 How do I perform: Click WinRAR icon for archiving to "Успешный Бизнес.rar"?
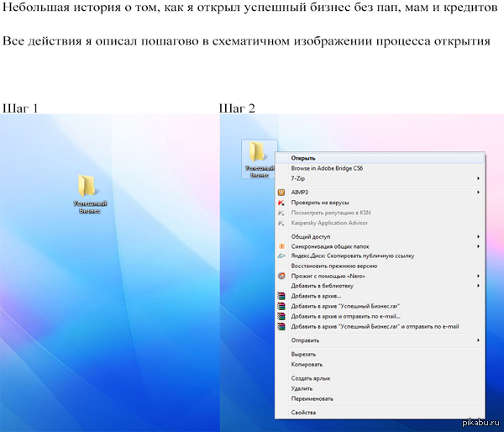(281, 306)
